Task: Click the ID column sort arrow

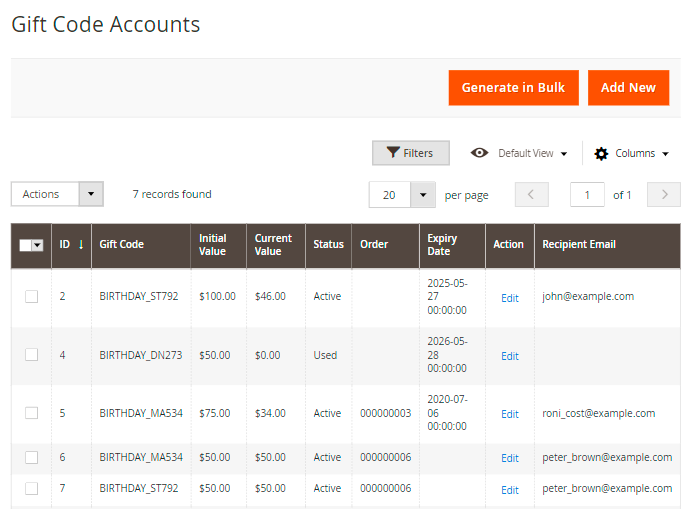Action: [x=80, y=244]
